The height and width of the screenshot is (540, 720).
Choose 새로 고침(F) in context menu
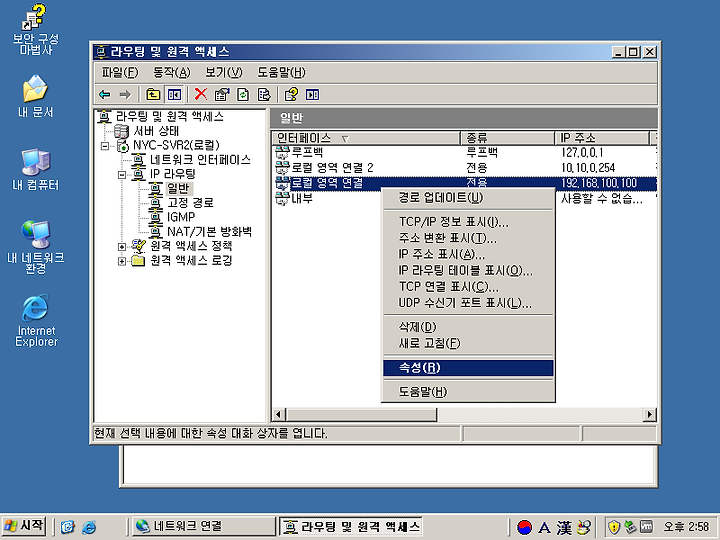(468, 343)
